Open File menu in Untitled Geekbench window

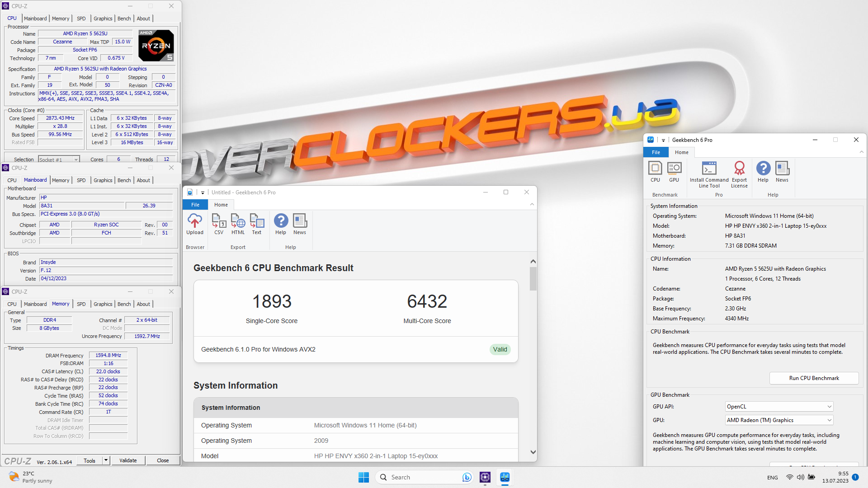(x=195, y=205)
